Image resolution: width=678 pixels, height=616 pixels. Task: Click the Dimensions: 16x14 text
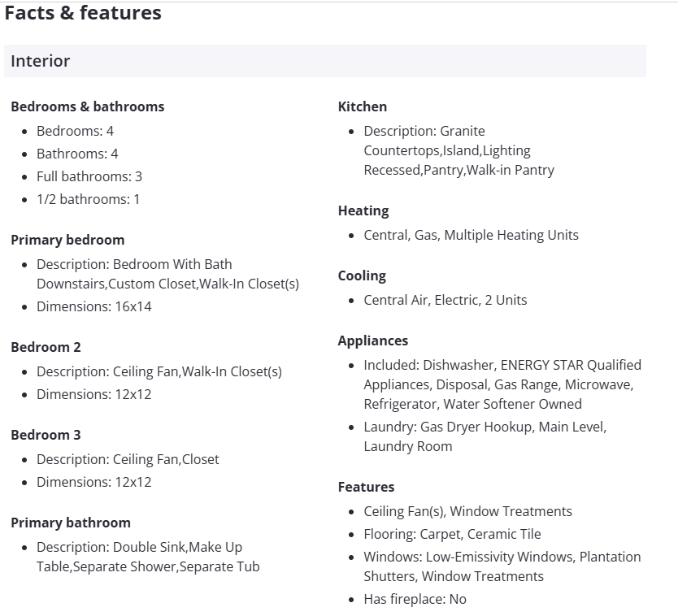[93, 306]
